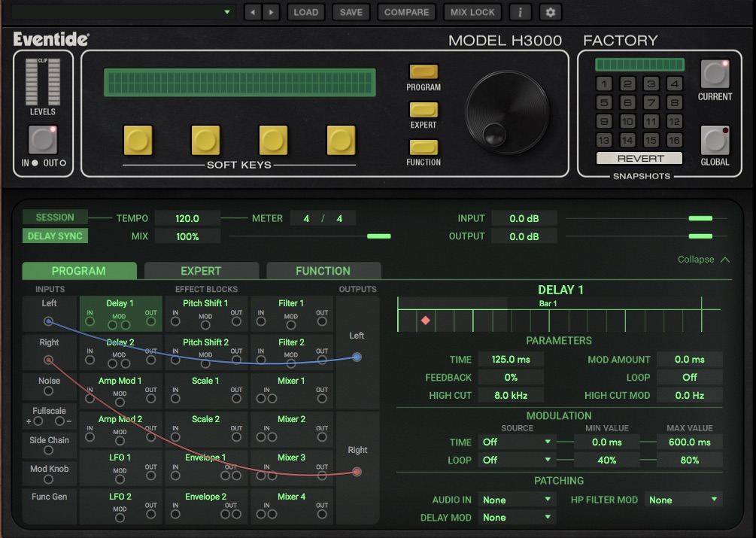The height and width of the screenshot is (538, 756).
Task: Click the HIGH CUT 8.0 kHz field
Action: pos(511,395)
